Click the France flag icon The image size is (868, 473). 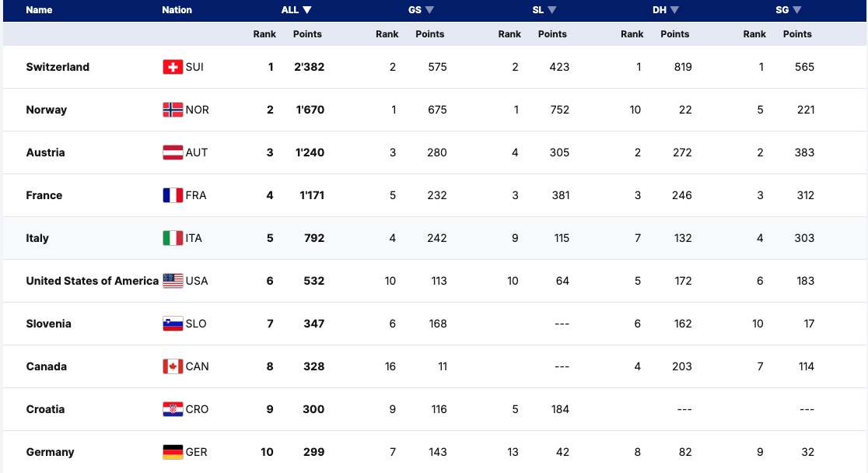coord(173,195)
